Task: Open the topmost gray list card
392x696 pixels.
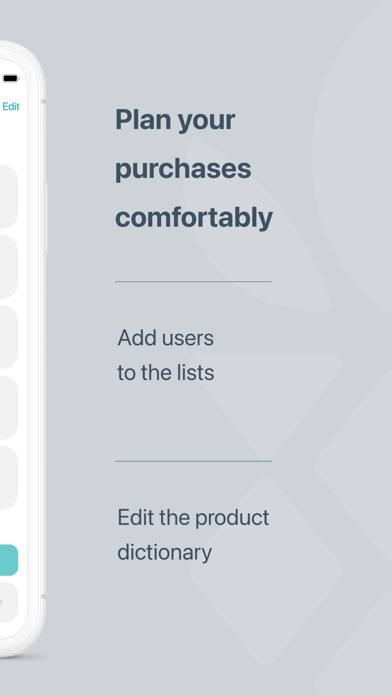Action: 8,197
